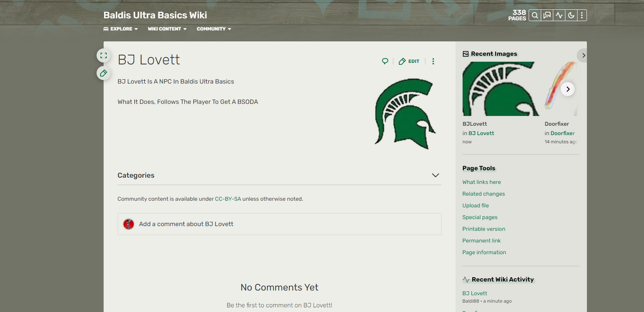
Task: Open Permanent link page tool
Action: point(481,241)
